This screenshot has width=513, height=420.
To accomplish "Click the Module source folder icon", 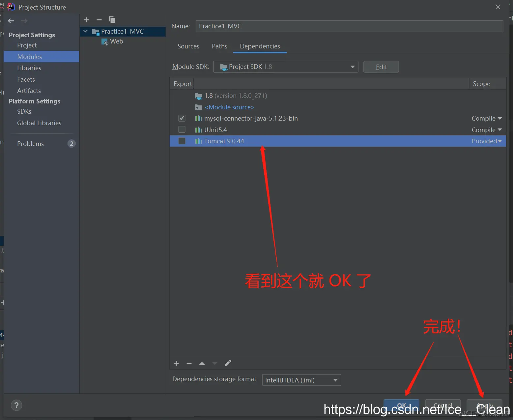I will tap(198, 107).
